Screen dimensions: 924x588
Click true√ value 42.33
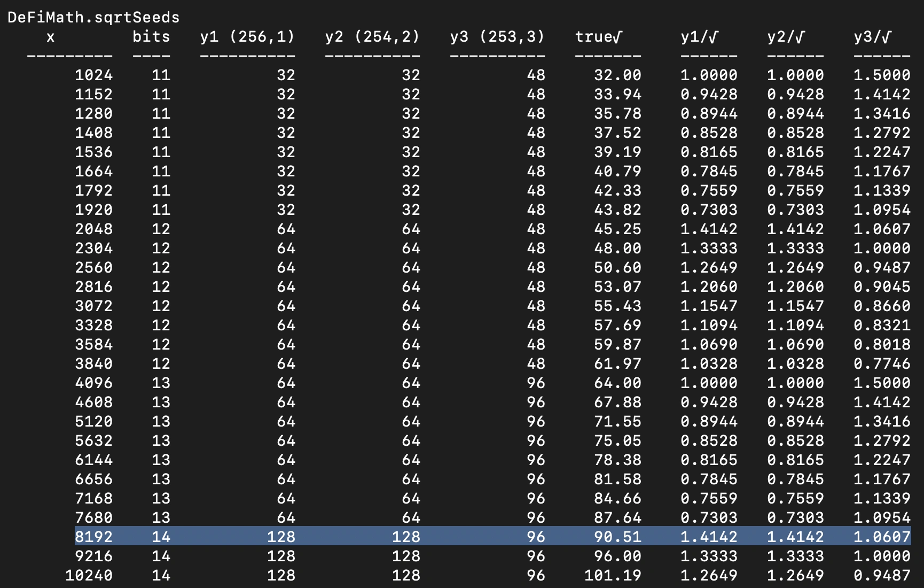pos(617,191)
